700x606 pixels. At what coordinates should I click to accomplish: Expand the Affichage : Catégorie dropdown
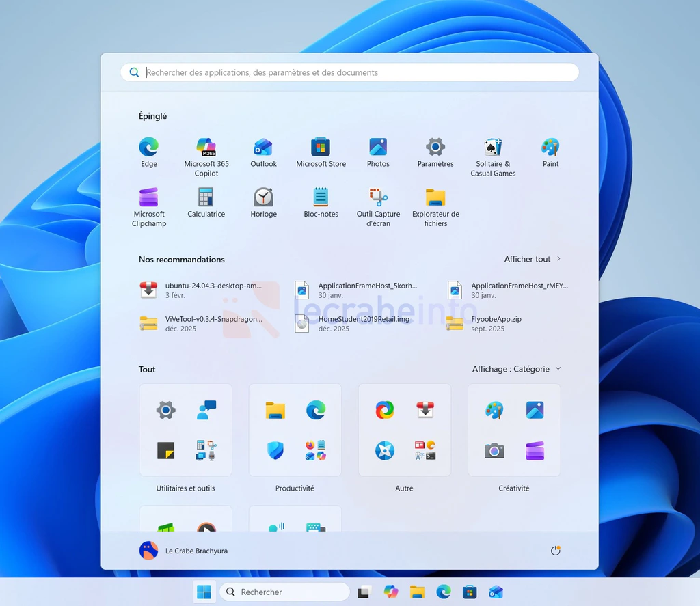click(x=517, y=369)
